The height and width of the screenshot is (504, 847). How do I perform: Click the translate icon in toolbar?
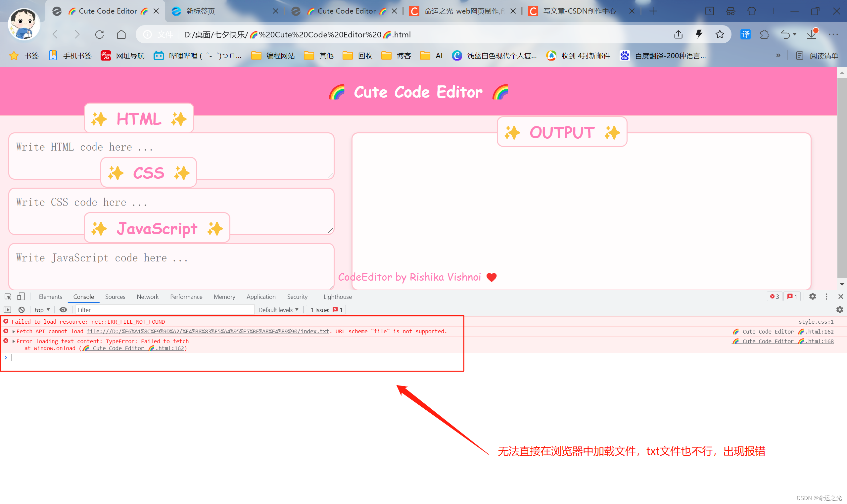tap(745, 35)
